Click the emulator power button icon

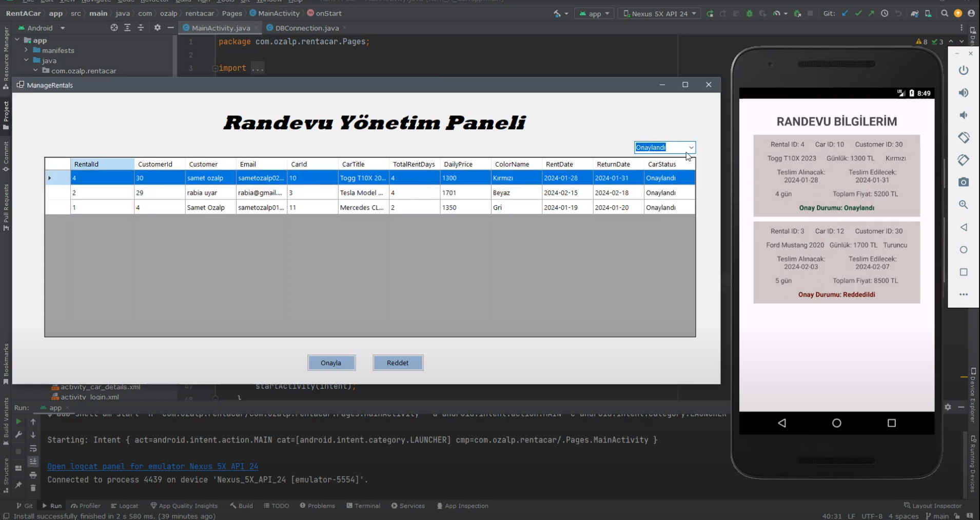pyautogui.click(x=963, y=70)
